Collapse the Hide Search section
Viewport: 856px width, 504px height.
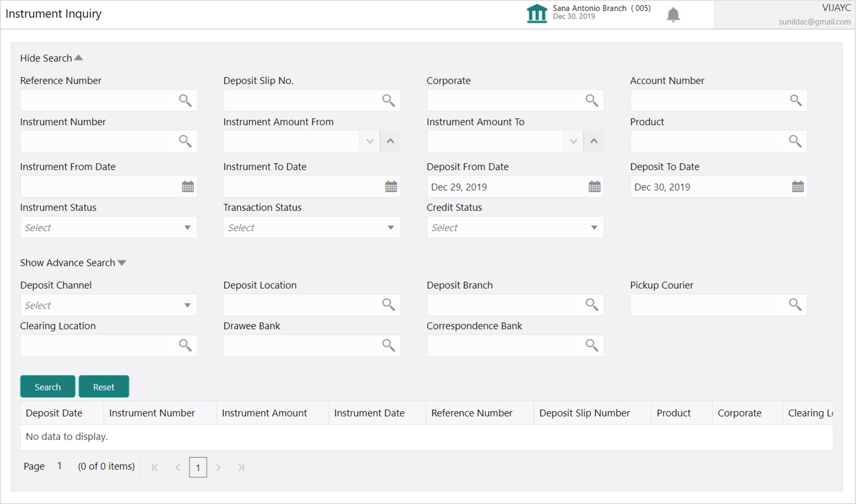pyautogui.click(x=51, y=58)
